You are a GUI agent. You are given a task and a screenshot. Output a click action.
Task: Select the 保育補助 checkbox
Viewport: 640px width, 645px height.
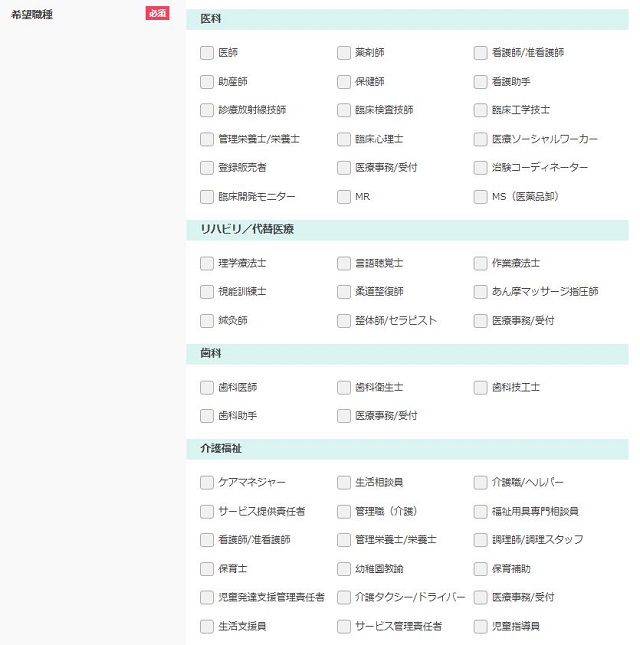coord(480,569)
